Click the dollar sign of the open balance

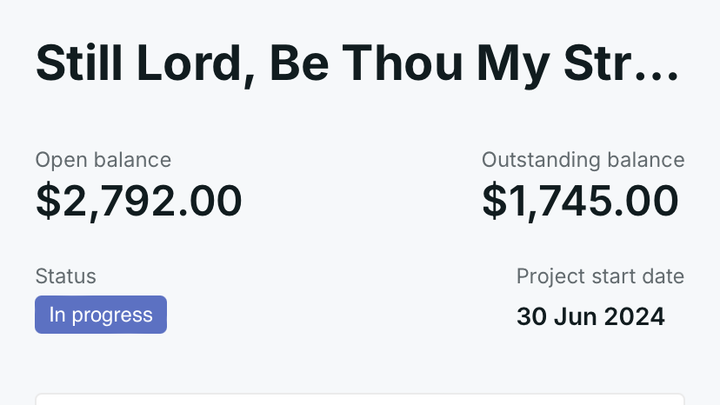[47, 201]
